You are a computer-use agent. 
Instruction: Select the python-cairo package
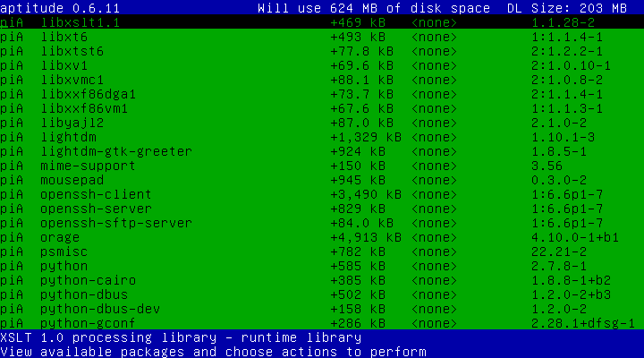(87, 280)
